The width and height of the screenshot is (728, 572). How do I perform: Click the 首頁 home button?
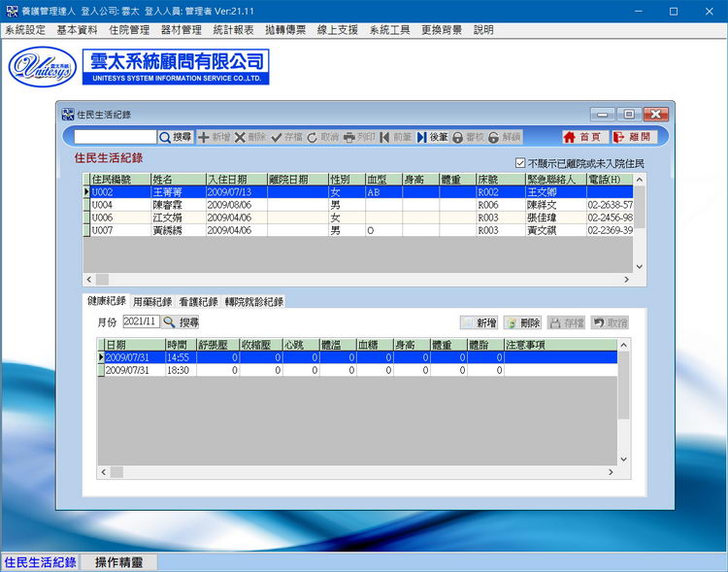(x=582, y=138)
